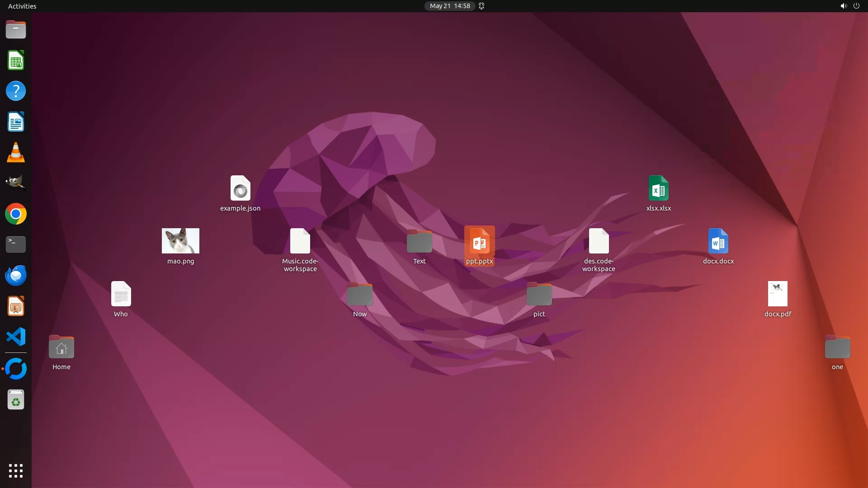Open system menu via power icon
Screen dimensions: 868x488
(x=856, y=6)
